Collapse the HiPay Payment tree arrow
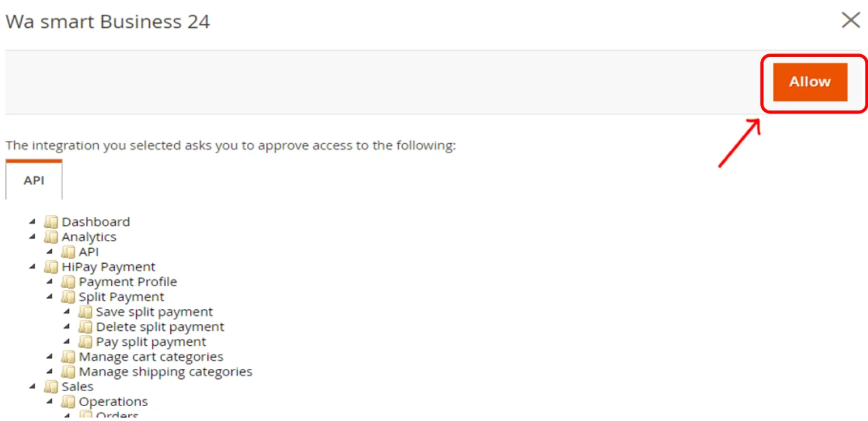Viewport: 868px width, 421px height. coord(33,267)
